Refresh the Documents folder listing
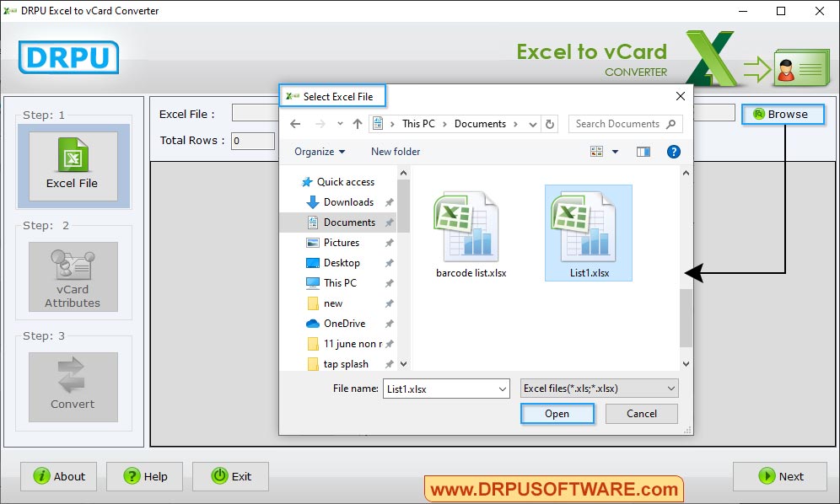 551,124
